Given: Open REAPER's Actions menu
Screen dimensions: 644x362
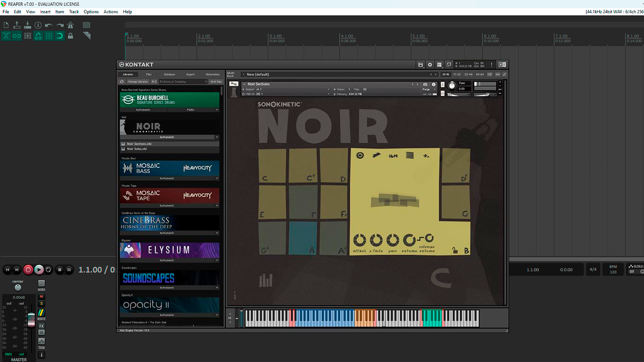Looking at the screenshot, I should (x=111, y=12).
